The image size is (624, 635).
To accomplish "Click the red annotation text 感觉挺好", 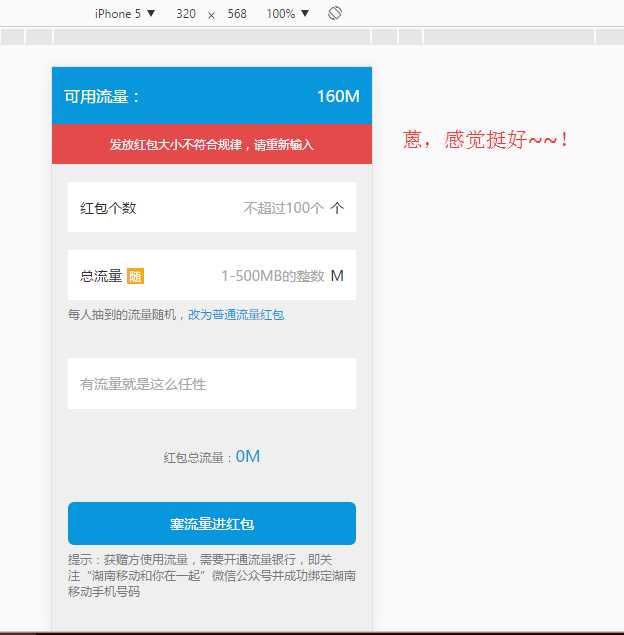I will point(486,140).
